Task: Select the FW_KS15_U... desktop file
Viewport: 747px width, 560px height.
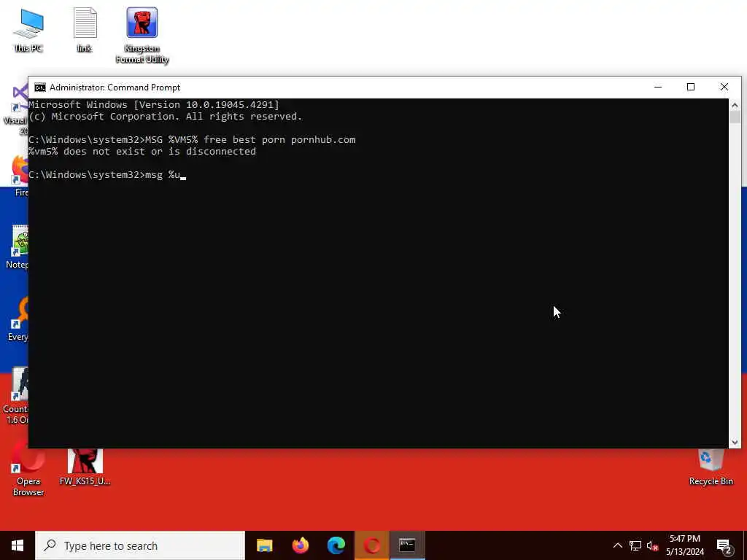Action: pyautogui.click(x=85, y=467)
